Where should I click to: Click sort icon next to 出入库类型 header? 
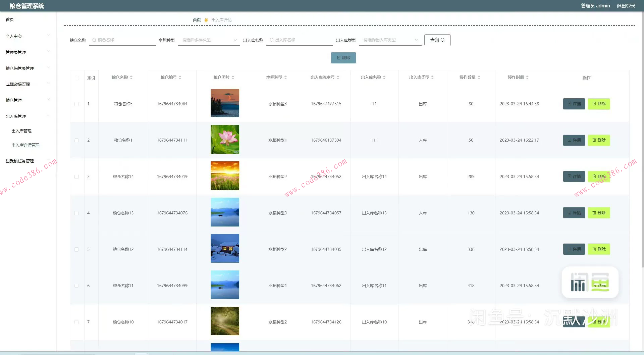click(432, 78)
